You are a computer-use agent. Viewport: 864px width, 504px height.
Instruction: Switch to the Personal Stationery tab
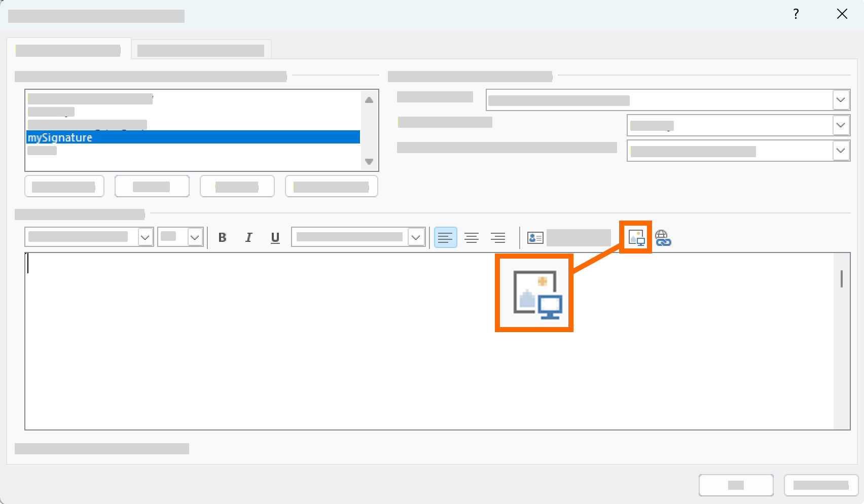[x=201, y=50]
